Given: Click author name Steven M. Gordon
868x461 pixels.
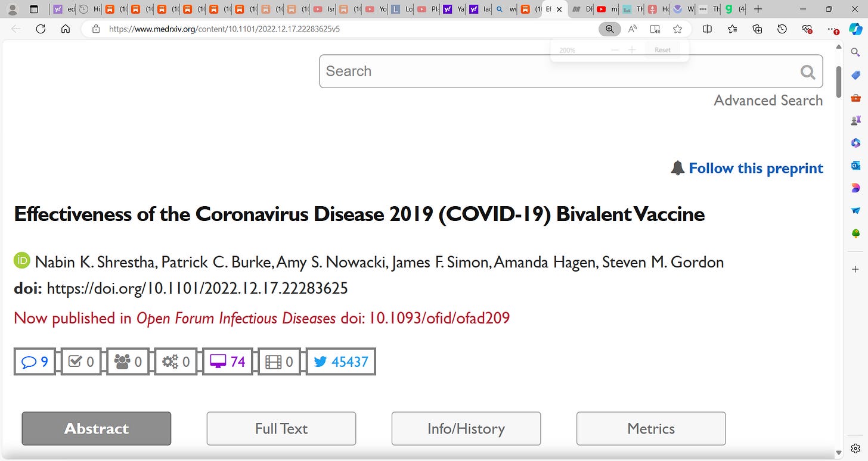Looking at the screenshot, I should pyautogui.click(x=663, y=261).
